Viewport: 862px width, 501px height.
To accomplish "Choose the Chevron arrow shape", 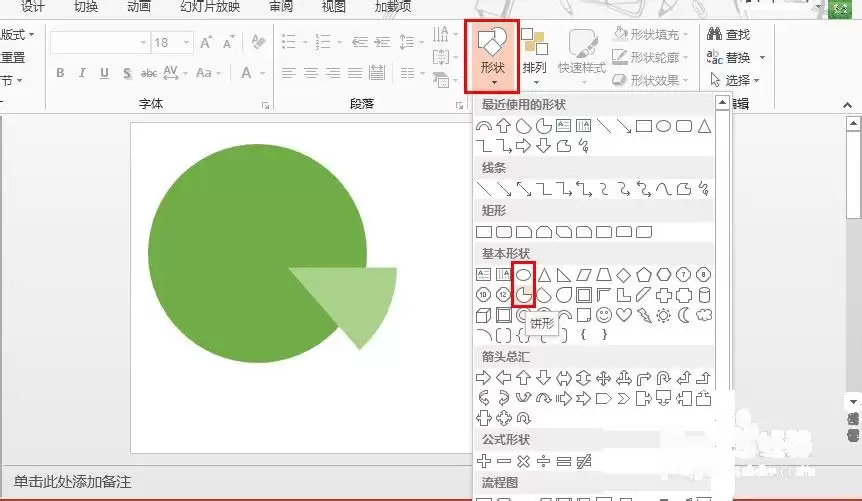I will pyautogui.click(x=623, y=398).
